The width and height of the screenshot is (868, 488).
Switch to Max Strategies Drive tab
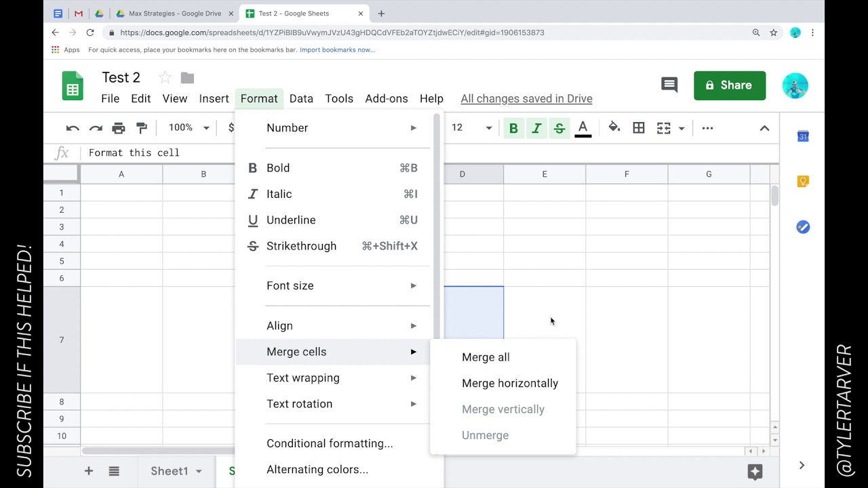(175, 14)
